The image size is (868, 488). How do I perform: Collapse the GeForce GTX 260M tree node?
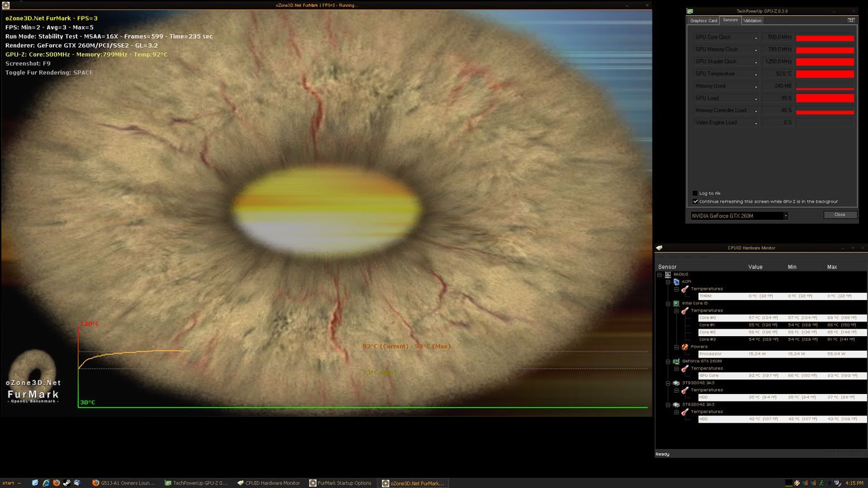668,361
